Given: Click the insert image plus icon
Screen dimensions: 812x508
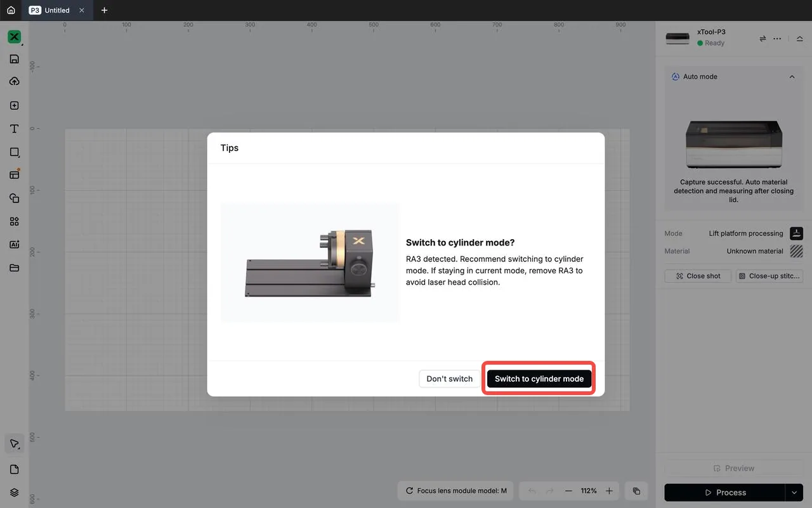Looking at the screenshot, I should click(14, 105).
